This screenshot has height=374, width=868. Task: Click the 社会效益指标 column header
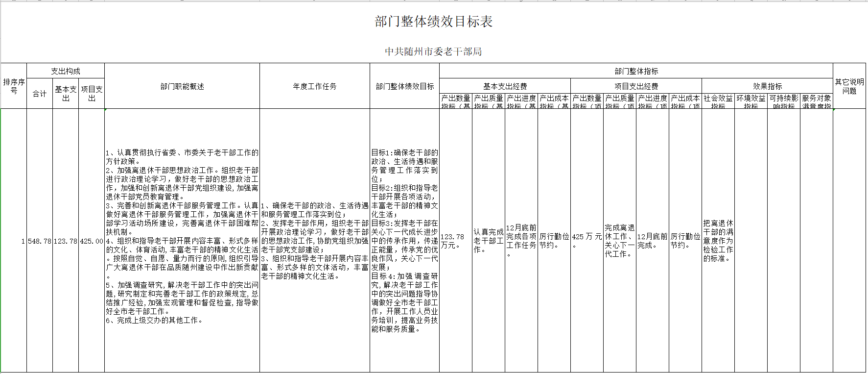pyautogui.click(x=718, y=101)
